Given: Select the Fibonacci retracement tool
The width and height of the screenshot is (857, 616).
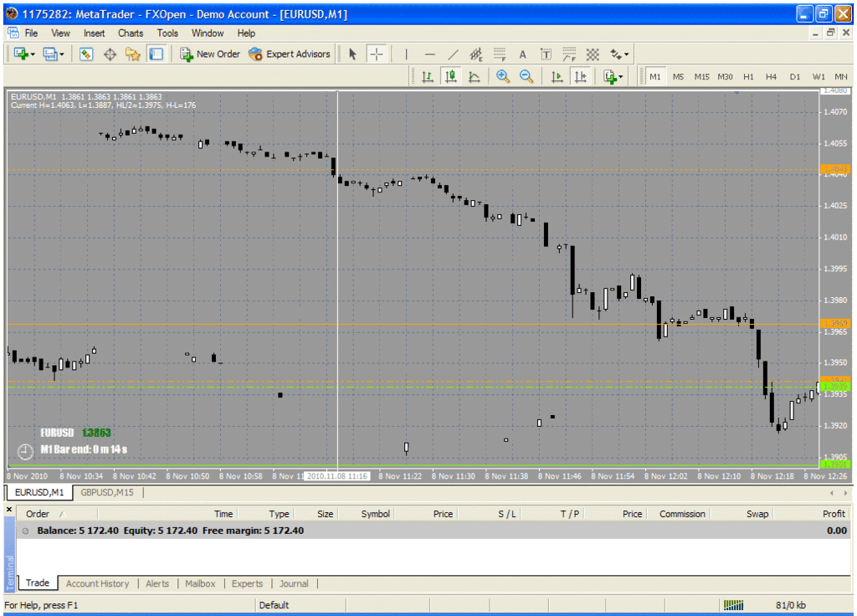Looking at the screenshot, I should [500, 54].
